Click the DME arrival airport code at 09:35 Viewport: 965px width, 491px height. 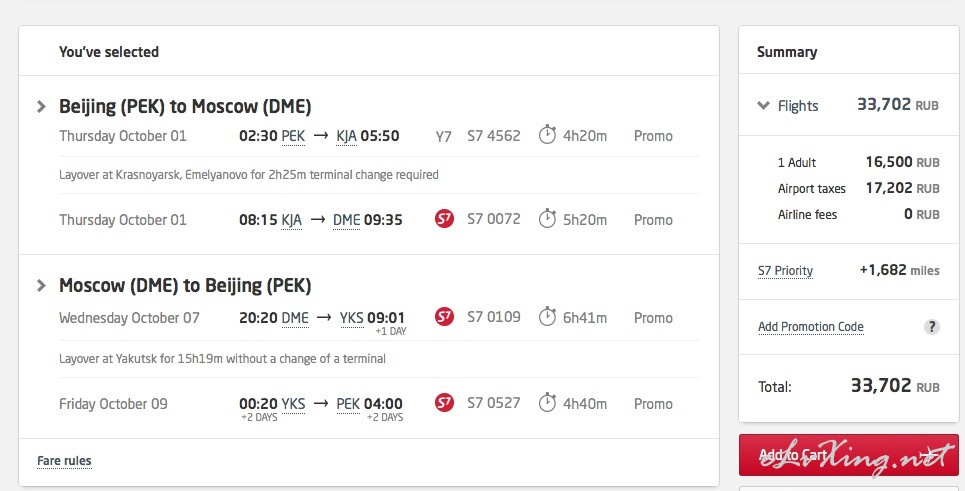pos(346,220)
